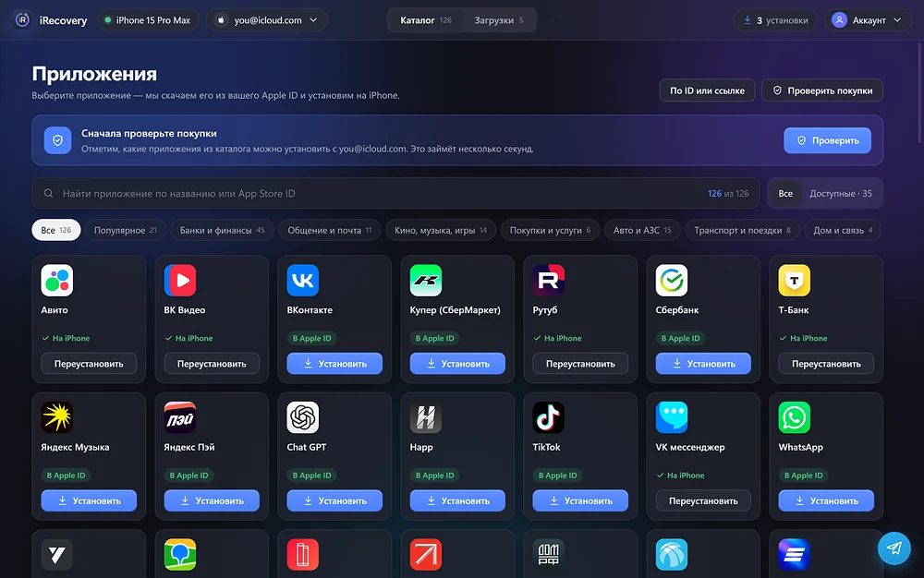Click the WhatsApp app icon
Viewport: 924px width, 578px height.
pos(795,417)
